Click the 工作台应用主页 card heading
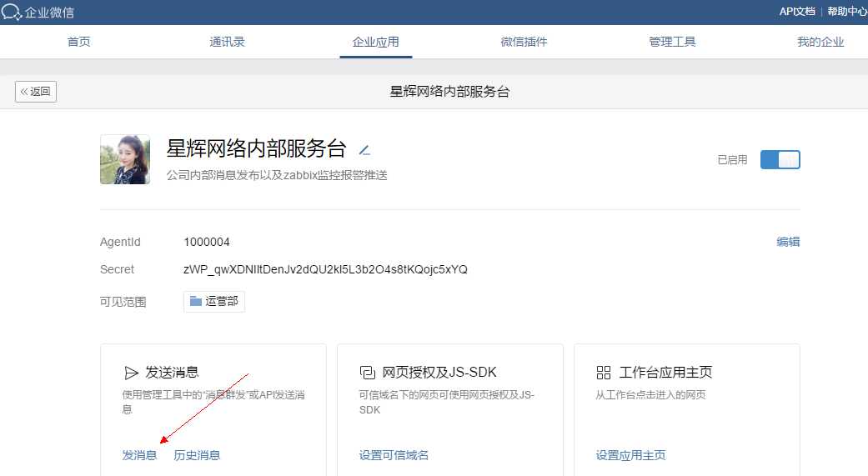This screenshot has height=476, width=868. pyautogui.click(x=665, y=373)
